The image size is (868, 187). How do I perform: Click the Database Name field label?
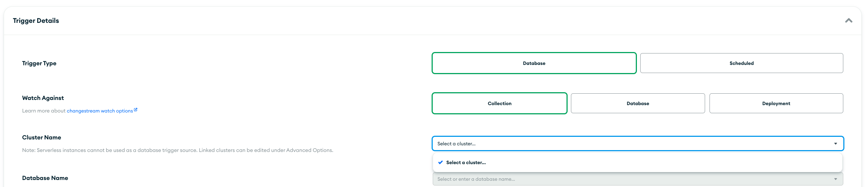point(45,178)
